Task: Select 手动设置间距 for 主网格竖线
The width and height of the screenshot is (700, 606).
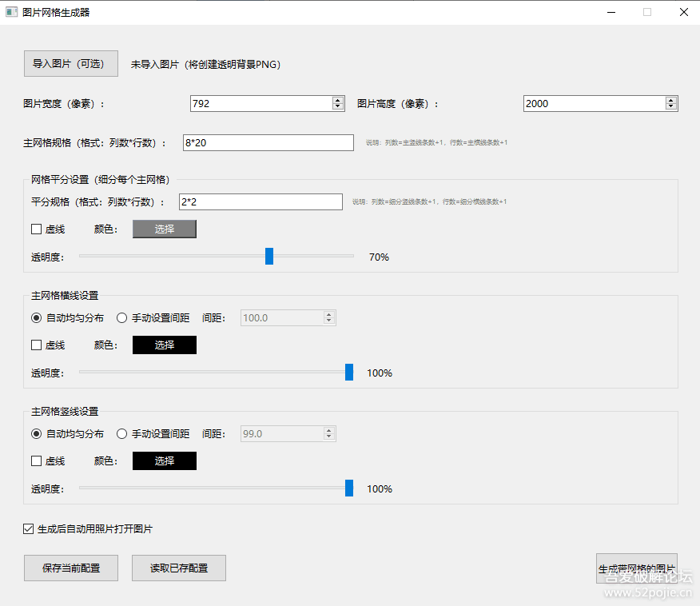Action: pos(122,434)
